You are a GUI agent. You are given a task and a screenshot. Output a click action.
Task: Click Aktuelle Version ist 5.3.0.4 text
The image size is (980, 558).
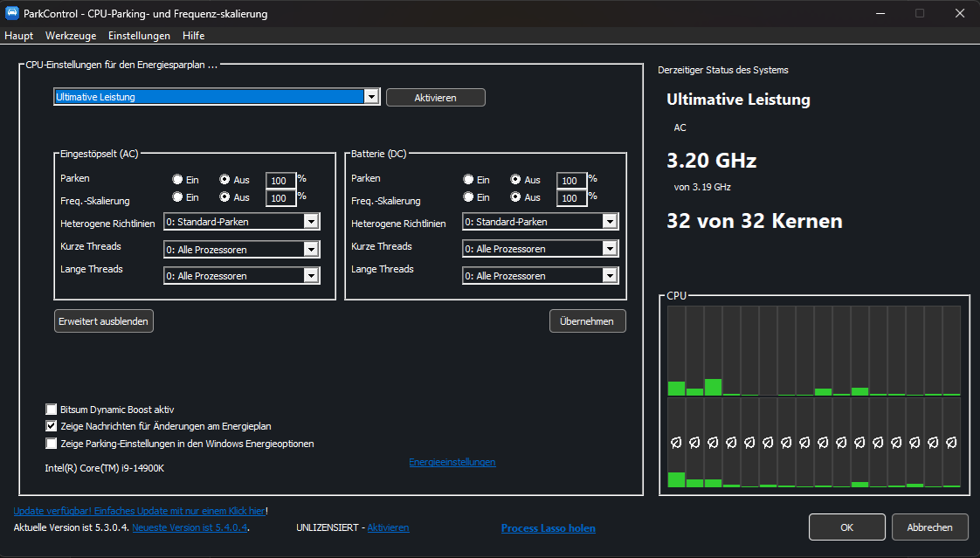tap(72, 527)
